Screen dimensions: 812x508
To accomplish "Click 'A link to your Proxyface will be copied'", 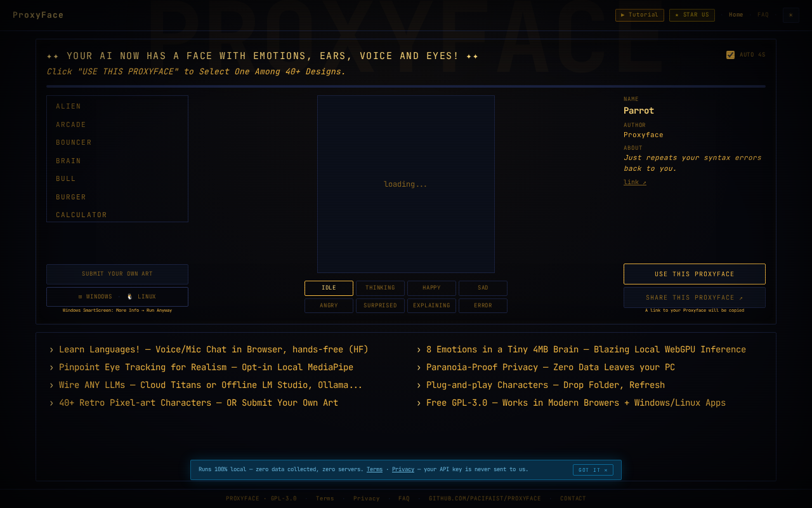I will coord(695,311).
